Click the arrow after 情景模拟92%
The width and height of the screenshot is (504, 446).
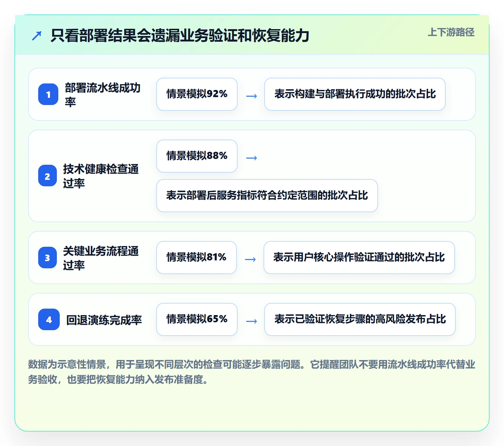251,96
